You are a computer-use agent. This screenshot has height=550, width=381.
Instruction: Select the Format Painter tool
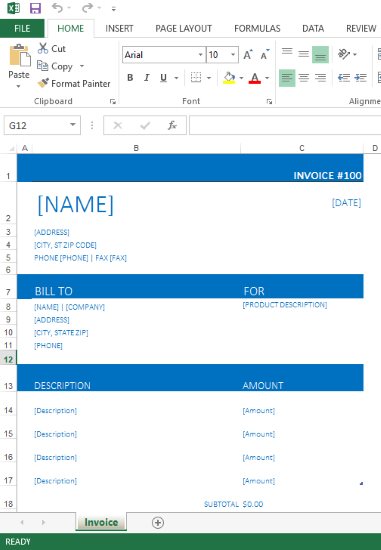(x=74, y=83)
